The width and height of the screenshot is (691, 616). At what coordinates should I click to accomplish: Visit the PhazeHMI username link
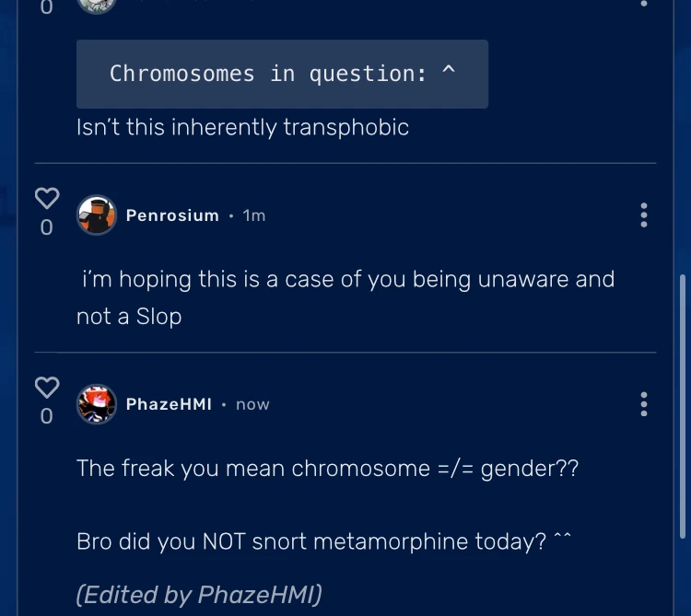pos(169,404)
